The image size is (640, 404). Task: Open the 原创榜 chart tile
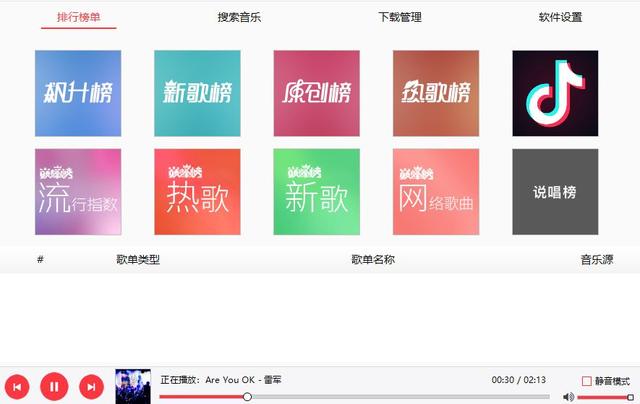pyautogui.click(x=317, y=93)
